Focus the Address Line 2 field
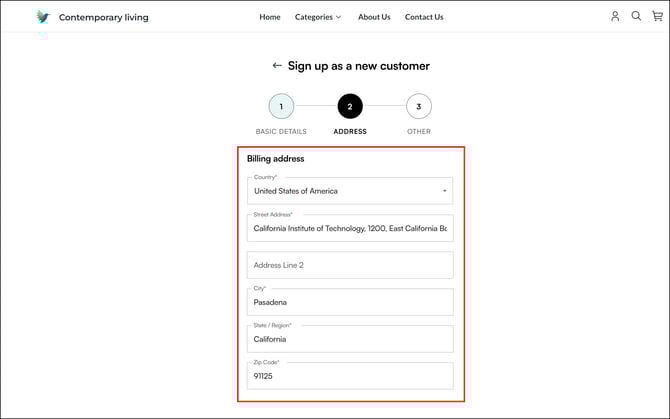 point(350,265)
